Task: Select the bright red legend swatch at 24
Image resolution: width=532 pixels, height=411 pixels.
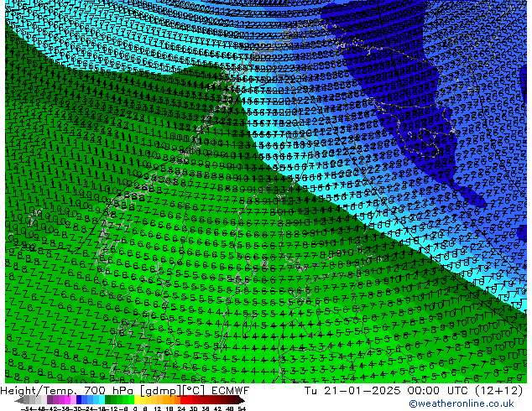Action: [183, 401]
